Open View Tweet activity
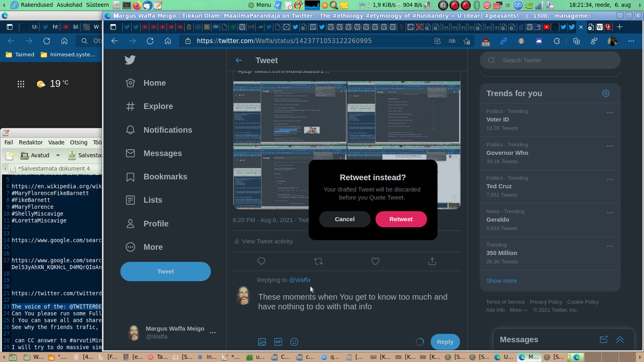 click(x=263, y=241)
